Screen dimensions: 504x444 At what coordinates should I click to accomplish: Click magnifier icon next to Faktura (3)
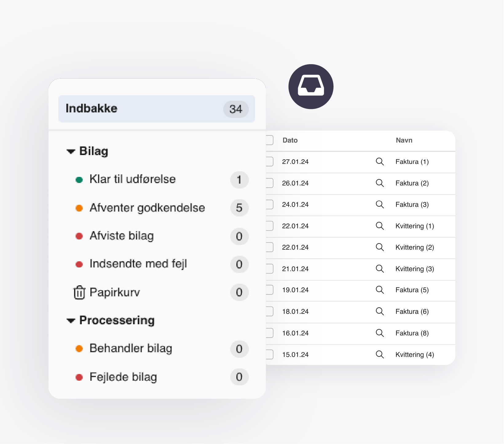[x=380, y=204]
